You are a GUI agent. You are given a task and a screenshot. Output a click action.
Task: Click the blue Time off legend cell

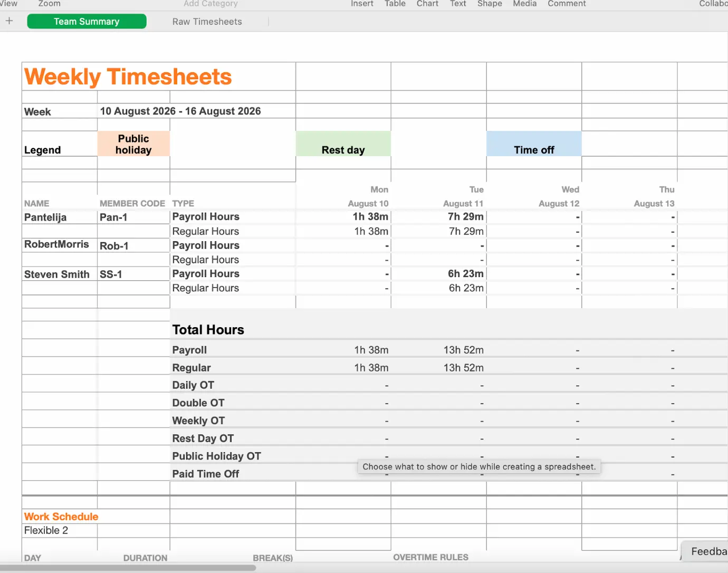[534, 144]
